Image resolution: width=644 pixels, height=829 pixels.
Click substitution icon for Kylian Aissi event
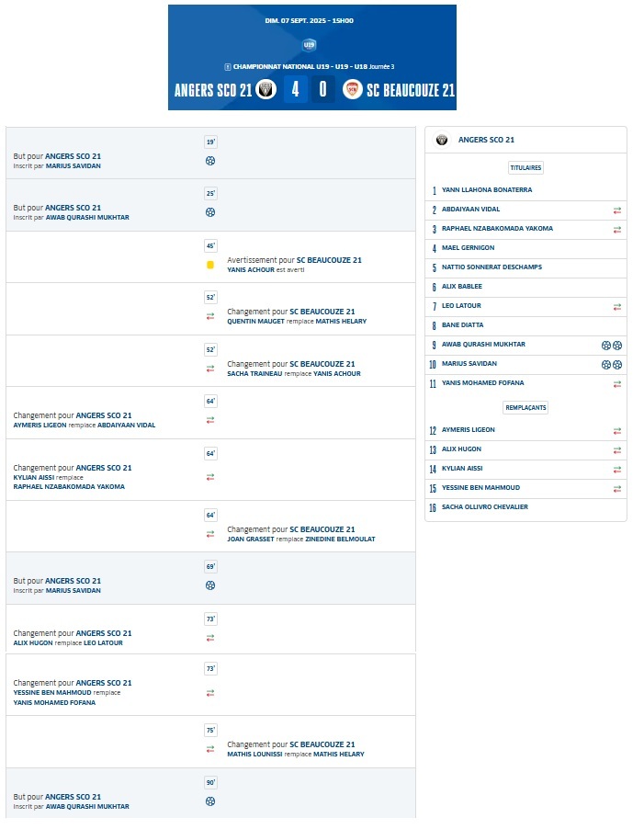pyautogui.click(x=210, y=477)
